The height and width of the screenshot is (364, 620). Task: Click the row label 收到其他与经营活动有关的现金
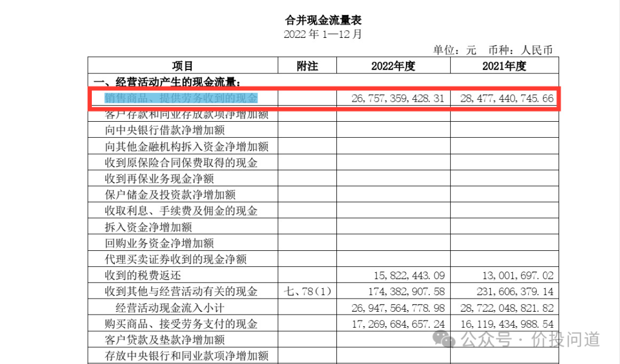pyautogui.click(x=181, y=291)
